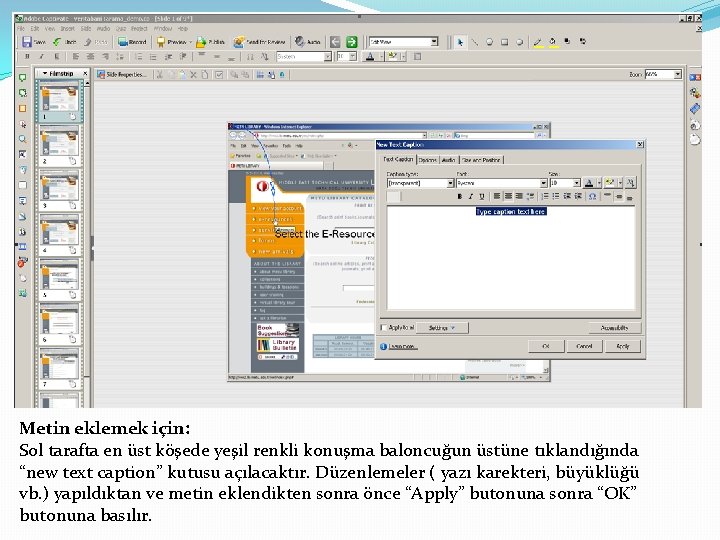The height and width of the screenshot is (540, 720).
Task: Align caption text left in the dialog
Action: (x=497, y=197)
